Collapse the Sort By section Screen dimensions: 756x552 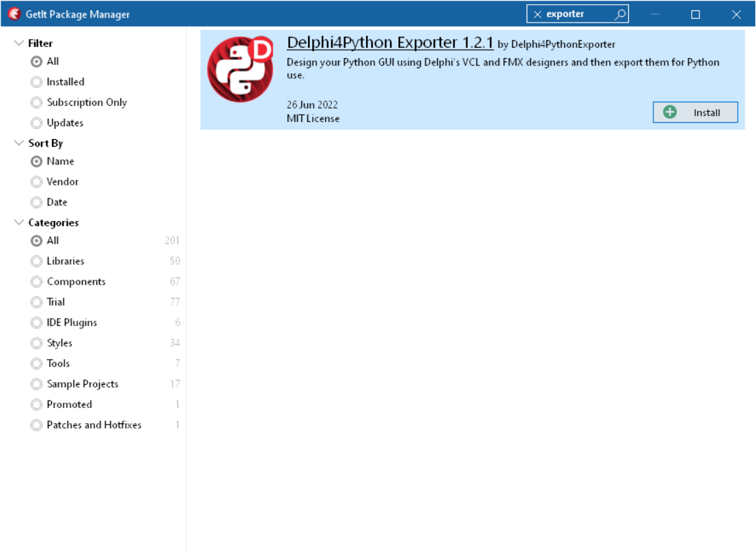point(19,143)
